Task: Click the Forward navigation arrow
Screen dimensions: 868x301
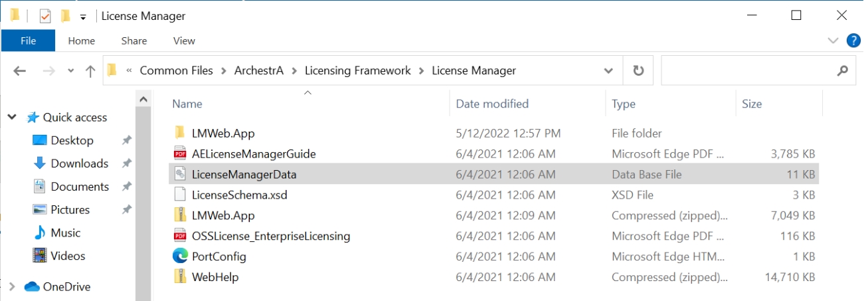Action: point(48,70)
